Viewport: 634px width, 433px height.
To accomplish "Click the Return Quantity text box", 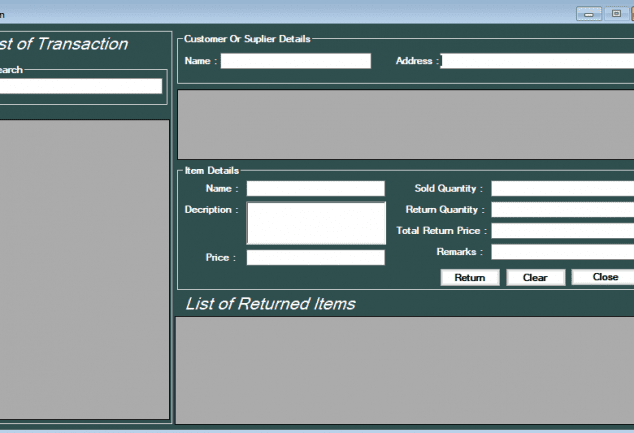I will (x=562, y=210).
